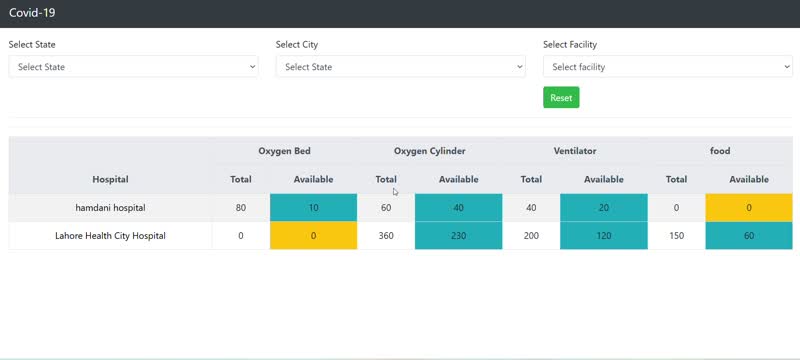The width and height of the screenshot is (800, 360).
Task: Open the Select Facility dropdown
Action: tap(668, 67)
